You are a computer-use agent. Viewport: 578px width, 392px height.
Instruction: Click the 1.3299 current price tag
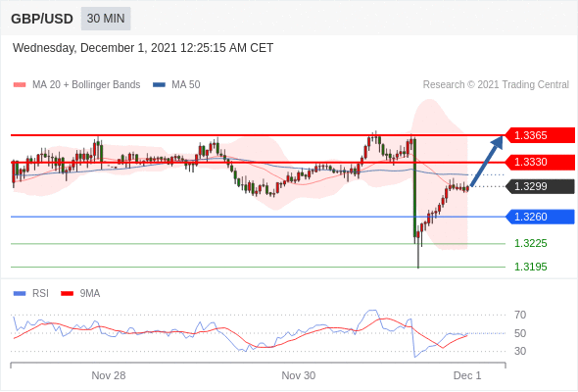(x=540, y=186)
